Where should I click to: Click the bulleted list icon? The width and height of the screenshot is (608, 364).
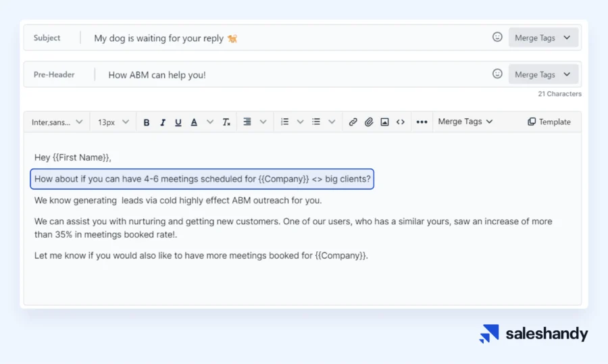[x=316, y=122]
